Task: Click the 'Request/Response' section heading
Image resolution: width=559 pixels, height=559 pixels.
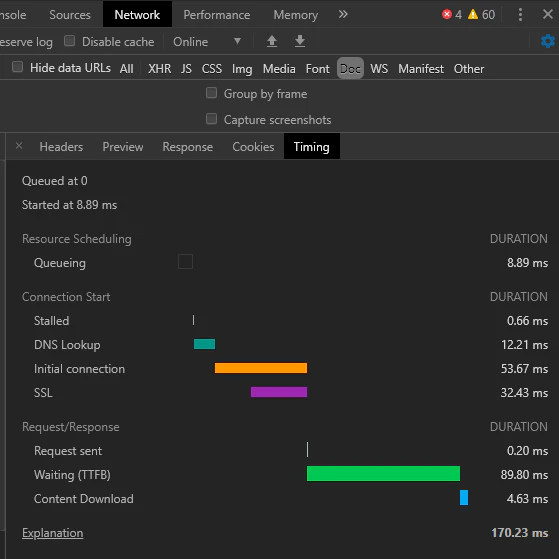Action: tap(71, 427)
